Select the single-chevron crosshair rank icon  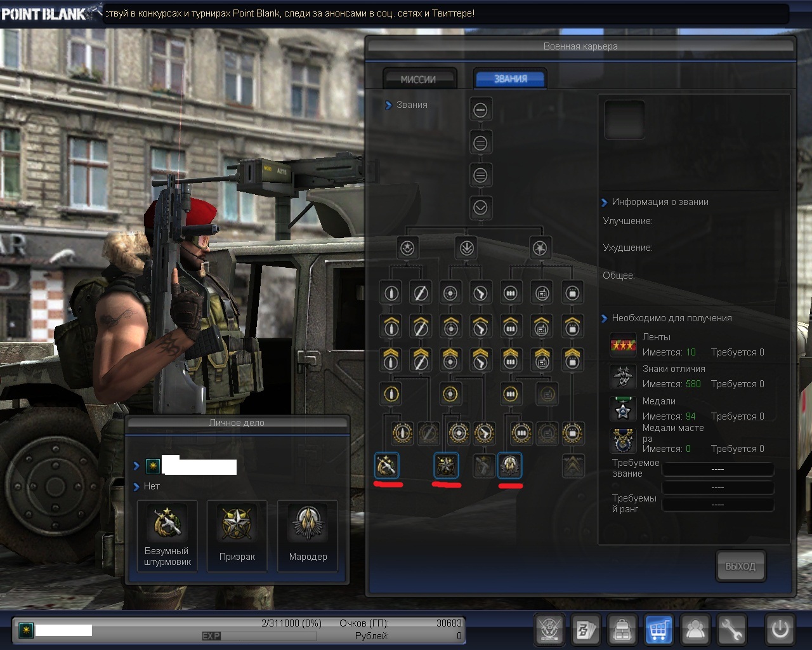[450, 326]
